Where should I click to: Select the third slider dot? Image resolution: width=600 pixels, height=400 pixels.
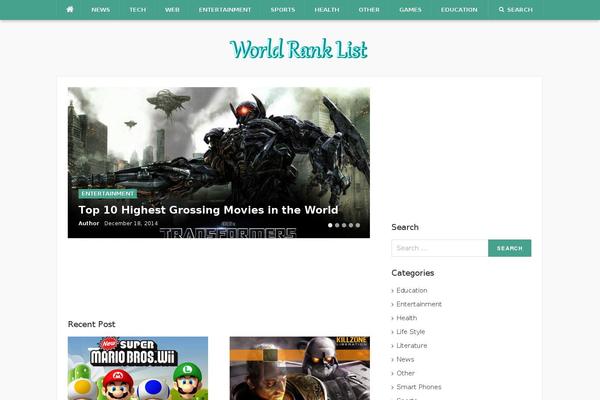[x=344, y=225]
